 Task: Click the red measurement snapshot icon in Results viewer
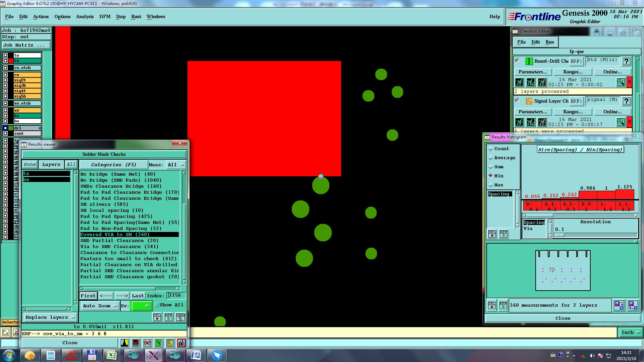click(136, 343)
